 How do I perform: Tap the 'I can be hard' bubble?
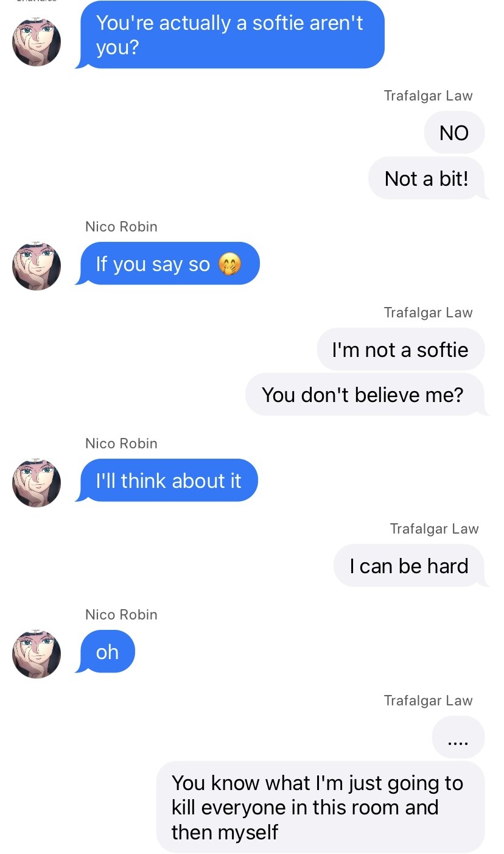[410, 566]
